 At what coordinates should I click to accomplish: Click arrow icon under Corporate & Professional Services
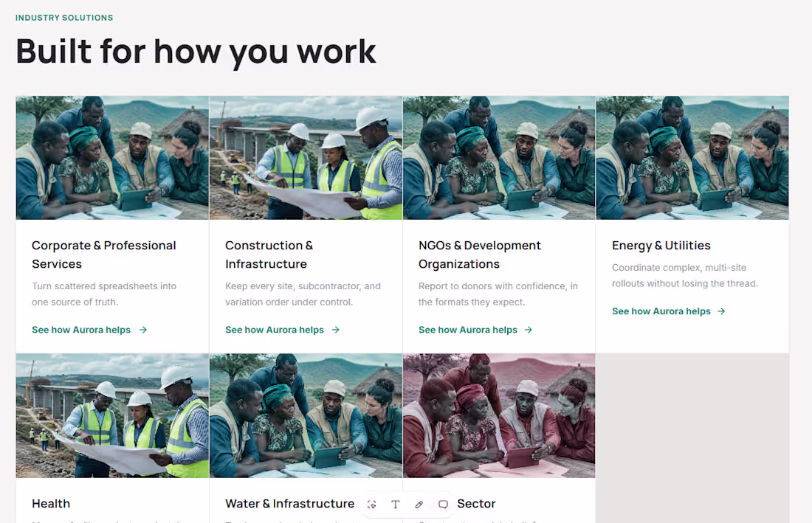click(x=143, y=330)
